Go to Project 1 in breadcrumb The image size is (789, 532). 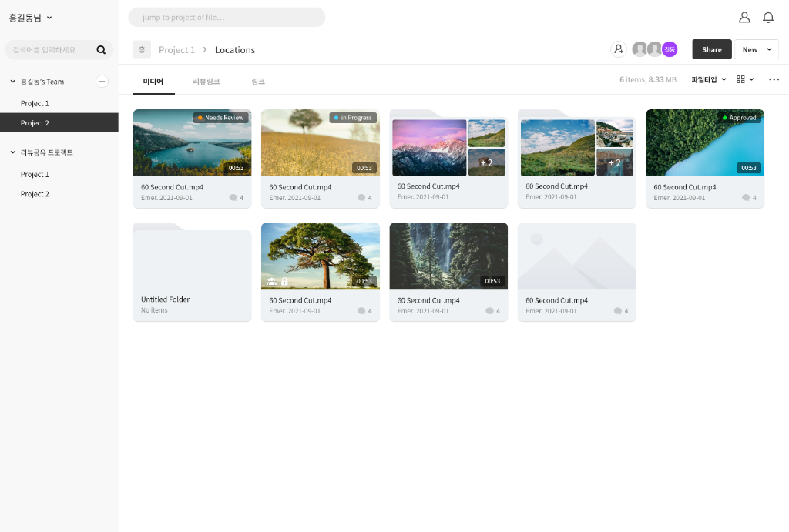pos(176,50)
